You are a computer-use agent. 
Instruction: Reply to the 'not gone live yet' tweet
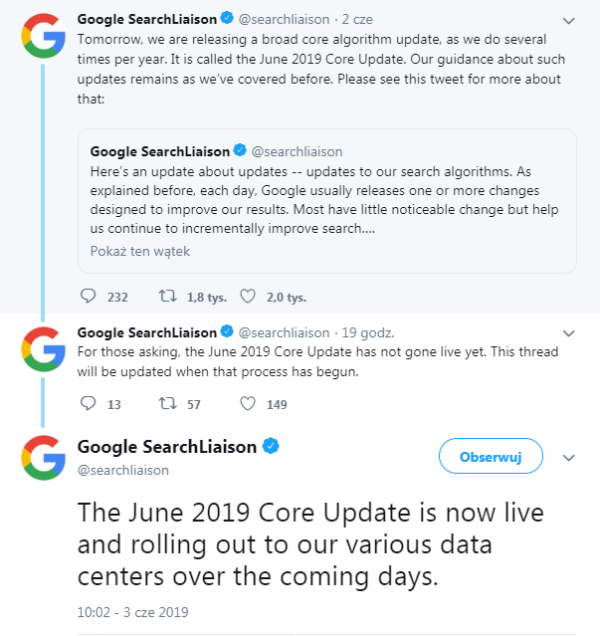pyautogui.click(x=88, y=404)
